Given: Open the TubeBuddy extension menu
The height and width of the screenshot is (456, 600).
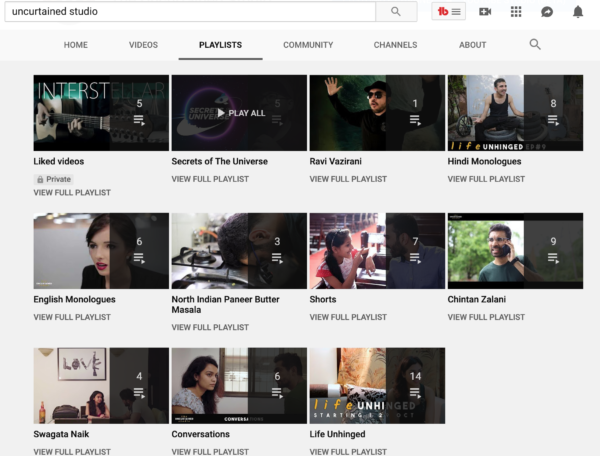Looking at the screenshot, I should [x=448, y=11].
